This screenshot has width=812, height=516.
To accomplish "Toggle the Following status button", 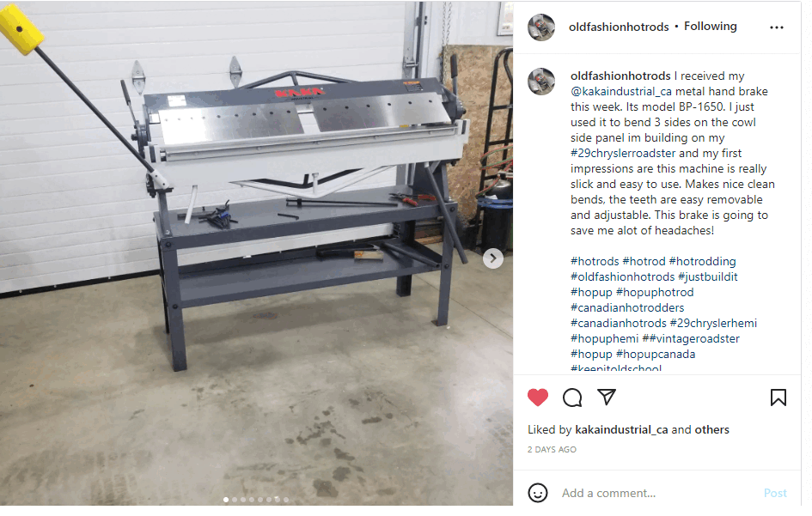I will (710, 27).
